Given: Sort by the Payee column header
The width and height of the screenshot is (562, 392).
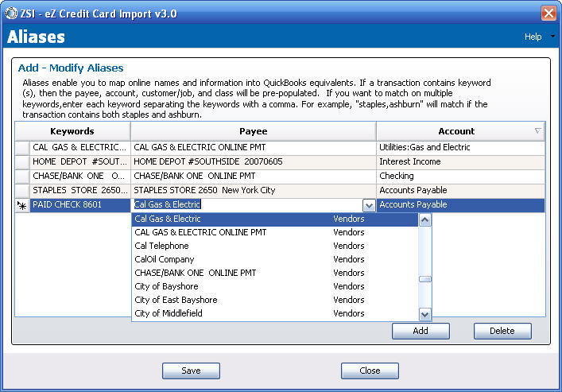Looking at the screenshot, I should pos(254,131).
